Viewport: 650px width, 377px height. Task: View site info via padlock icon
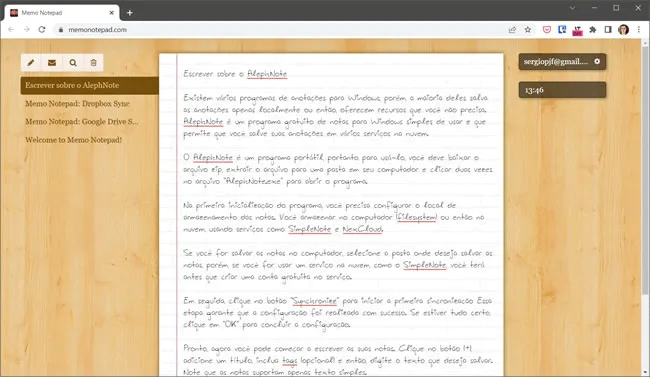click(61, 29)
